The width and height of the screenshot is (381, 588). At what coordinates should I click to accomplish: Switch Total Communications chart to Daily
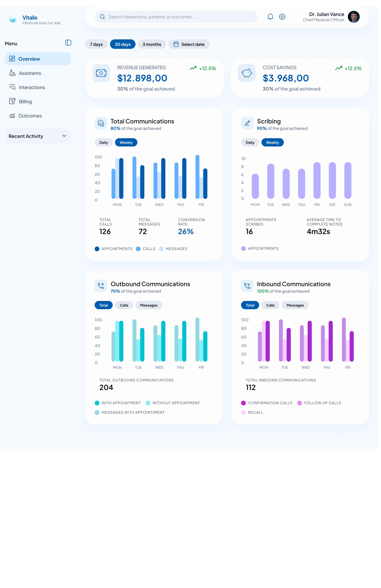pos(103,143)
